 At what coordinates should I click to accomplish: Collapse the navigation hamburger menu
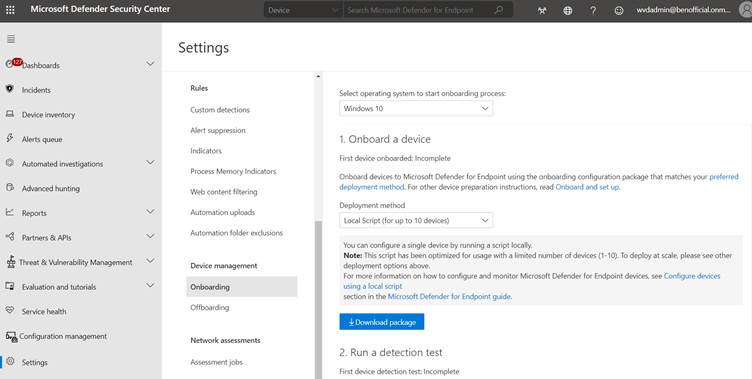(11, 39)
